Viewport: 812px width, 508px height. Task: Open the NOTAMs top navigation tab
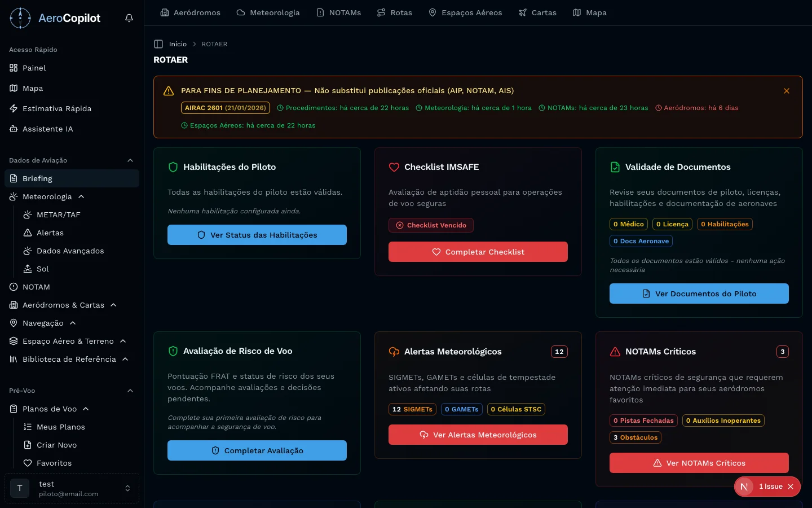click(338, 12)
